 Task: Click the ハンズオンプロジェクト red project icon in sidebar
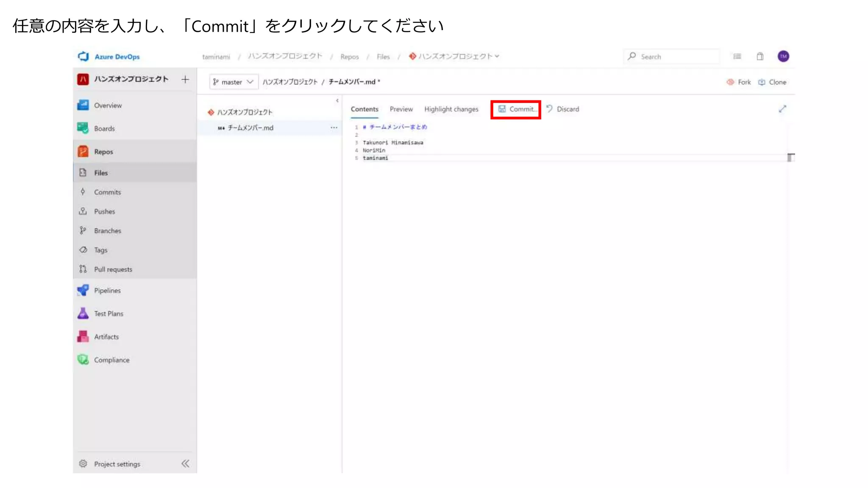click(x=83, y=79)
